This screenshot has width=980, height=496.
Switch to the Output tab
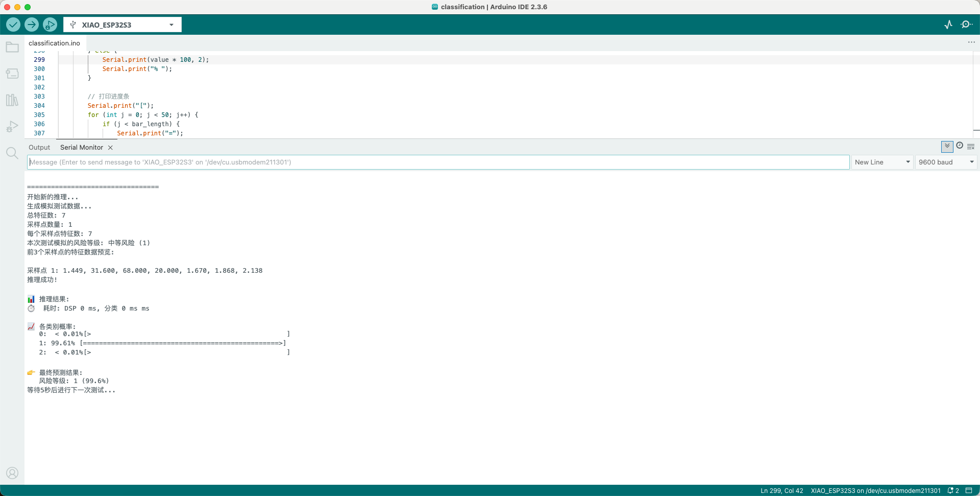coord(39,148)
